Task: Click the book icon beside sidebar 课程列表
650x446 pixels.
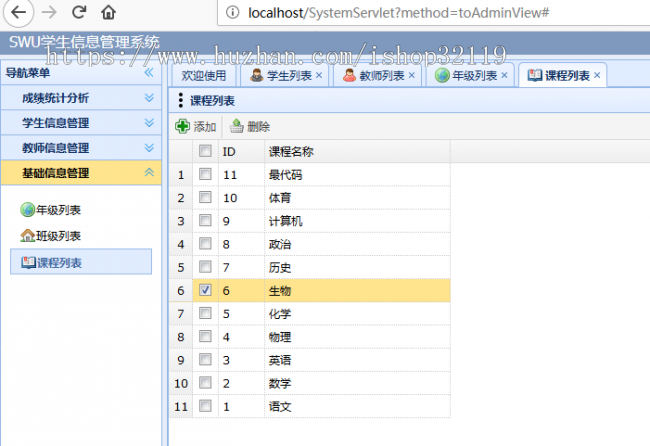Action: tap(28, 262)
